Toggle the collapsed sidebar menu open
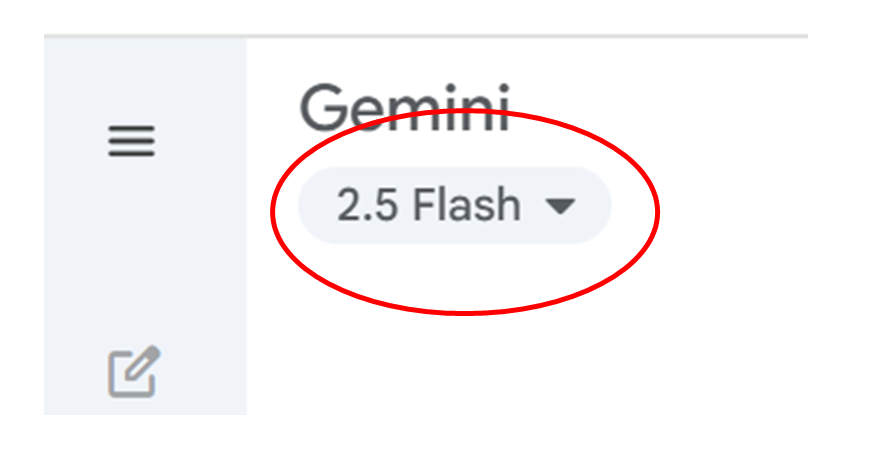Viewport: 893px width, 475px height. [x=132, y=141]
